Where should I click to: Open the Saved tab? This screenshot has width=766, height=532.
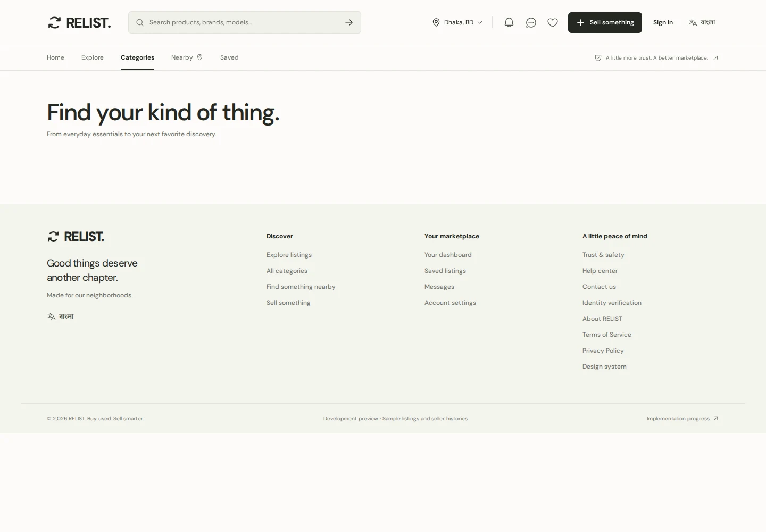(x=229, y=57)
